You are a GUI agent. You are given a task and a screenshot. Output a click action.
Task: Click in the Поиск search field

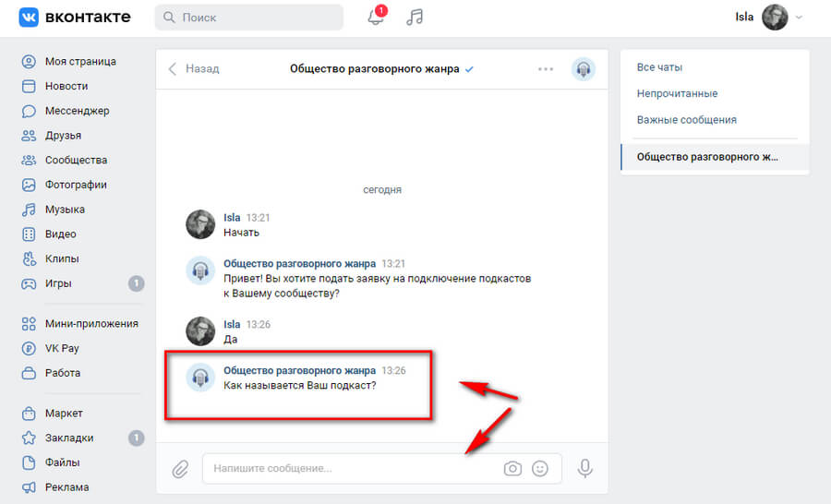pos(249,18)
